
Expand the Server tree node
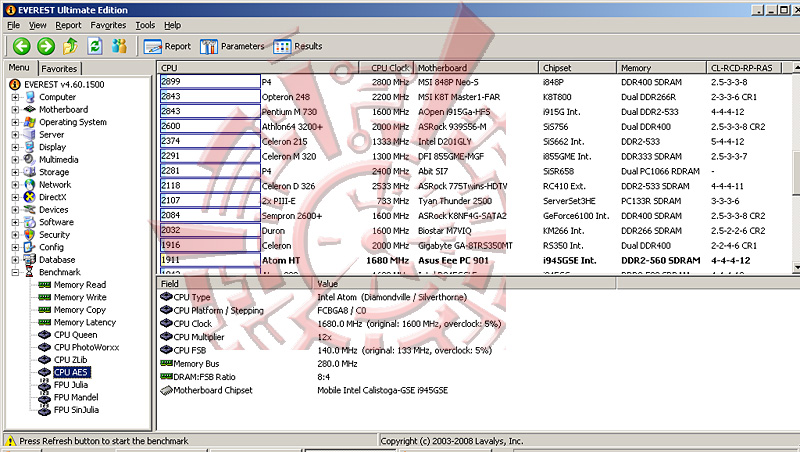(15, 135)
